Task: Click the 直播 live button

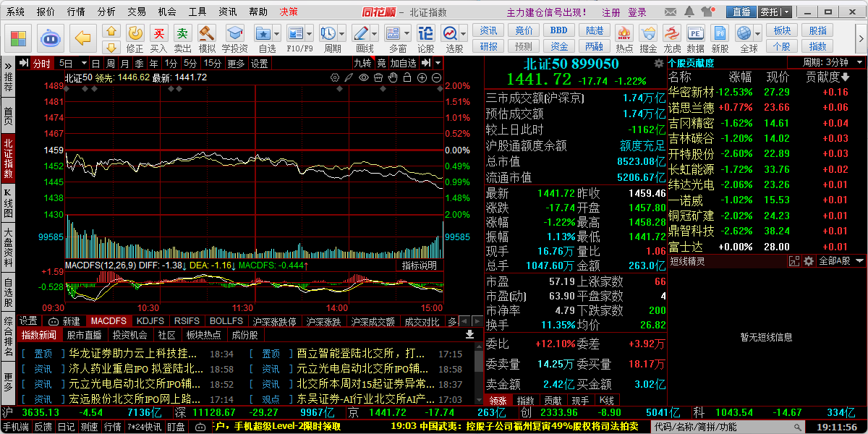Action: click(x=741, y=12)
